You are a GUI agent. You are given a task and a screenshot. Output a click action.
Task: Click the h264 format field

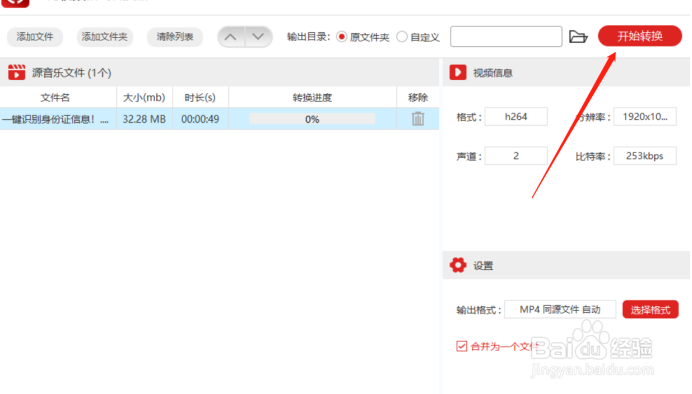click(516, 117)
